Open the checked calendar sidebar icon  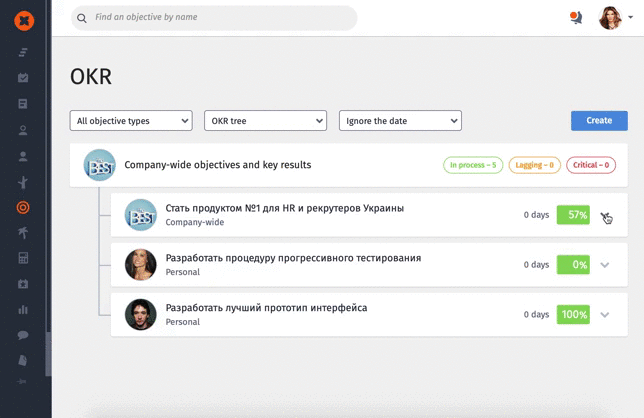point(23,77)
